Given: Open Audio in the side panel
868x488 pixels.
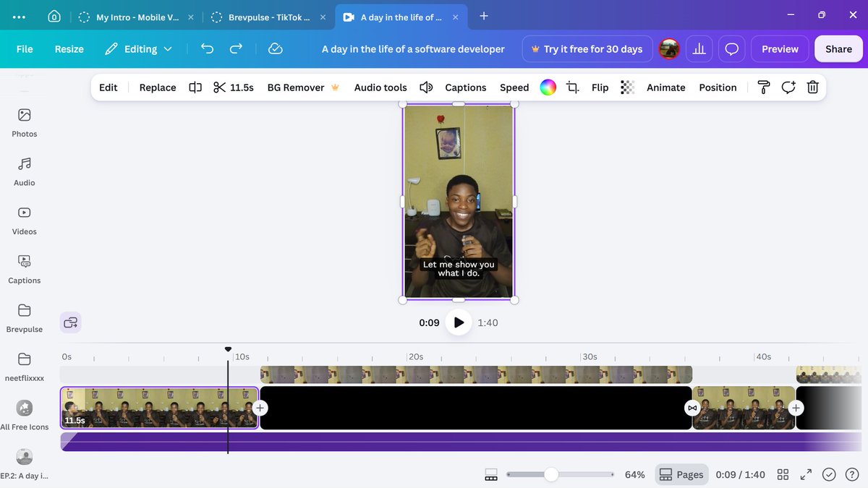Looking at the screenshot, I should 25,171.
